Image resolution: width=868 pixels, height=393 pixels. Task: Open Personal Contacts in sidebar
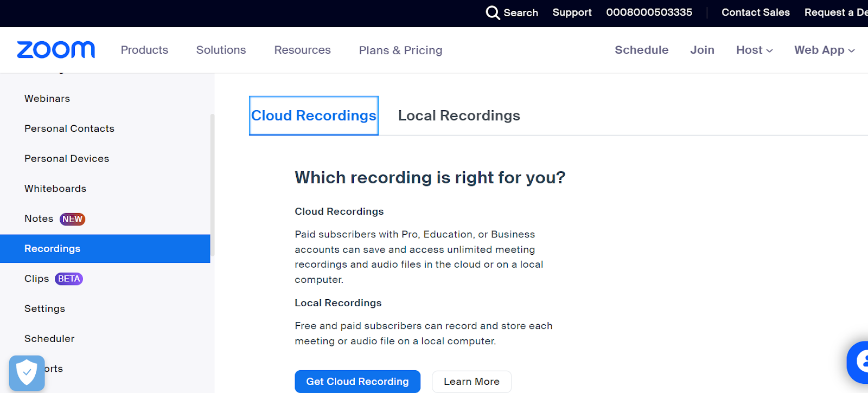coord(69,128)
